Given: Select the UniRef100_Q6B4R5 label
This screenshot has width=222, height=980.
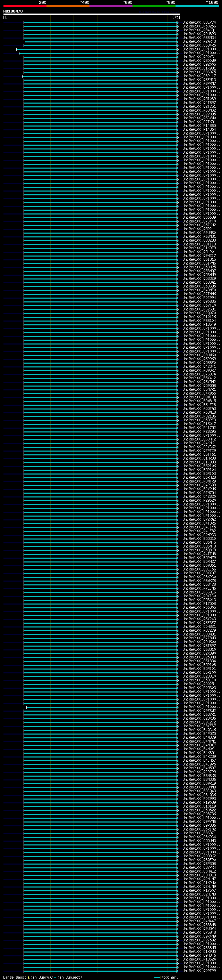Looking at the screenshot, I should click(199, 45).
